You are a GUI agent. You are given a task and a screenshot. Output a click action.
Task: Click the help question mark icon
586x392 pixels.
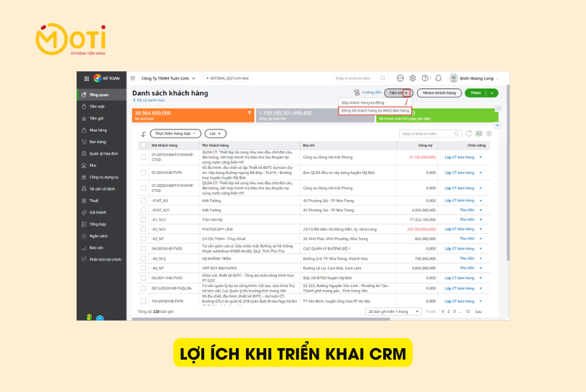pyautogui.click(x=425, y=78)
